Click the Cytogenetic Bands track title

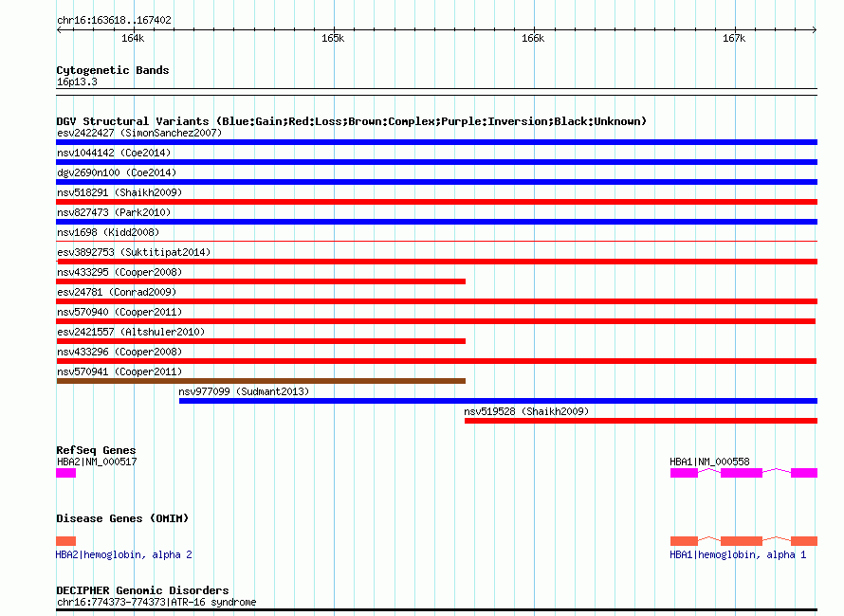pyautogui.click(x=113, y=70)
